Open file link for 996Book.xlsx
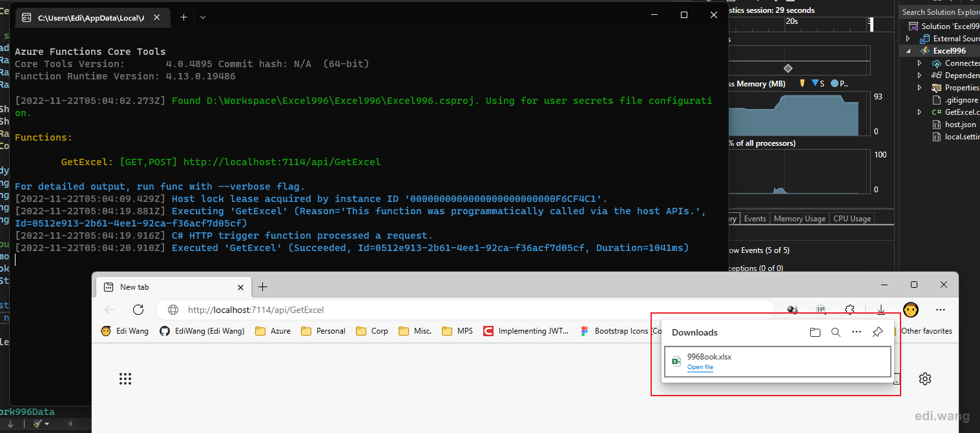 pos(700,367)
